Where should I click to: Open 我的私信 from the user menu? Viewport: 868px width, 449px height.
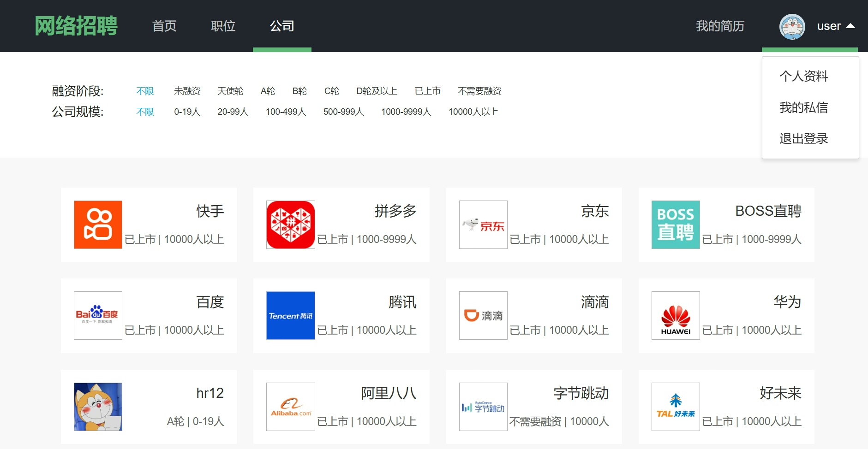pyautogui.click(x=804, y=107)
